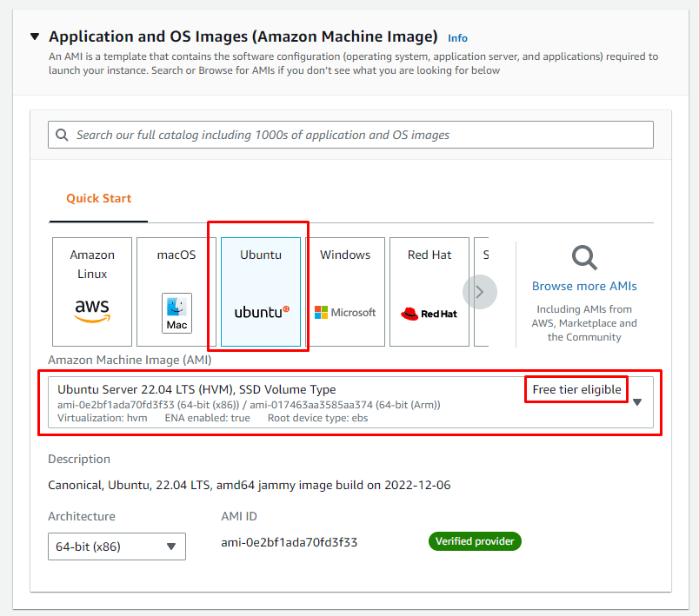Click the Virtualization: hvm text
Viewport: 699px width, 616px height.
102,418
